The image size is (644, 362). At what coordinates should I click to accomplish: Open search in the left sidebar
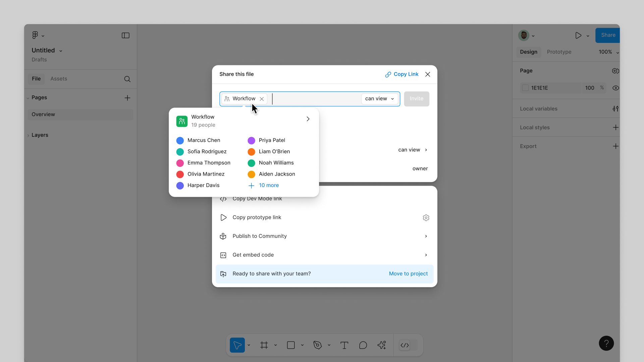coord(127,79)
